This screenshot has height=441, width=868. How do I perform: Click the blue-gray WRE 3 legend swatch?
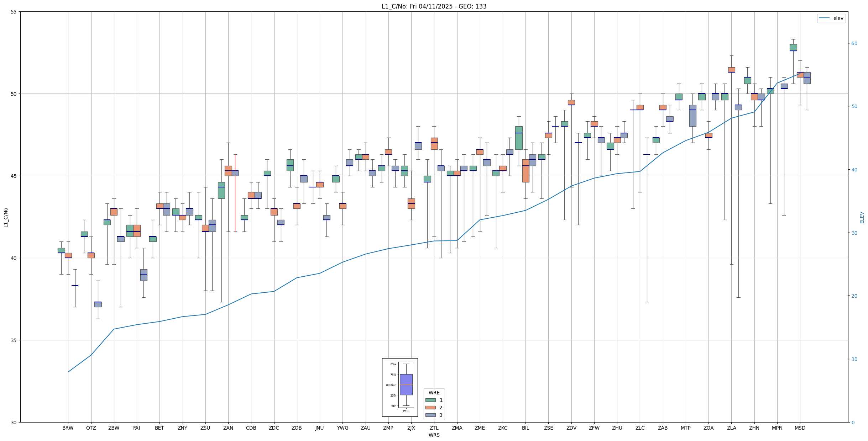(430, 415)
